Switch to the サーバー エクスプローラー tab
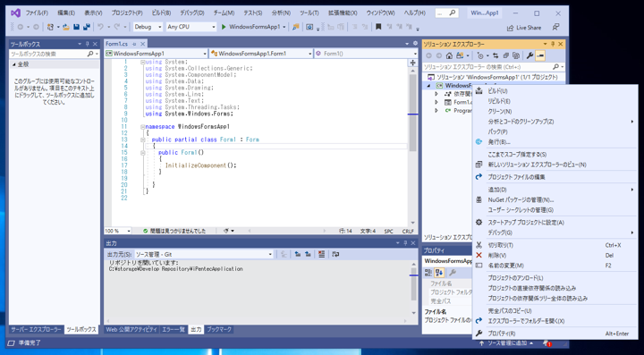The image size is (644, 355). coord(36,330)
